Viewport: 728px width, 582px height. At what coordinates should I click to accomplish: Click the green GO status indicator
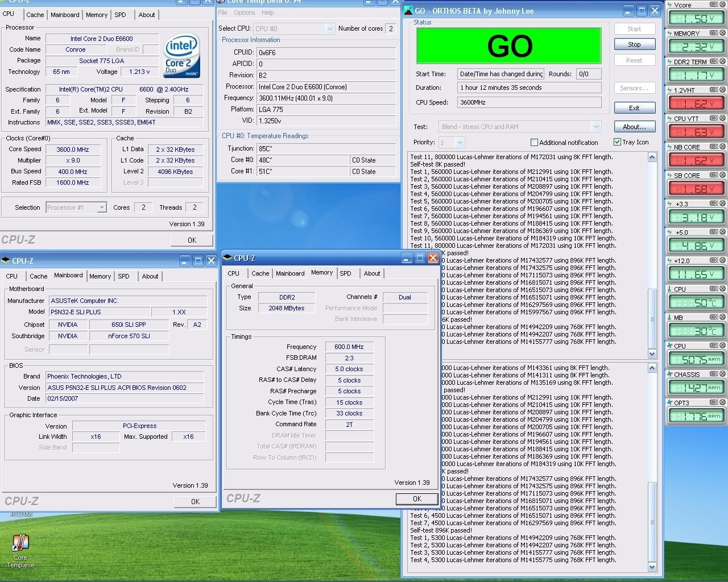[509, 46]
